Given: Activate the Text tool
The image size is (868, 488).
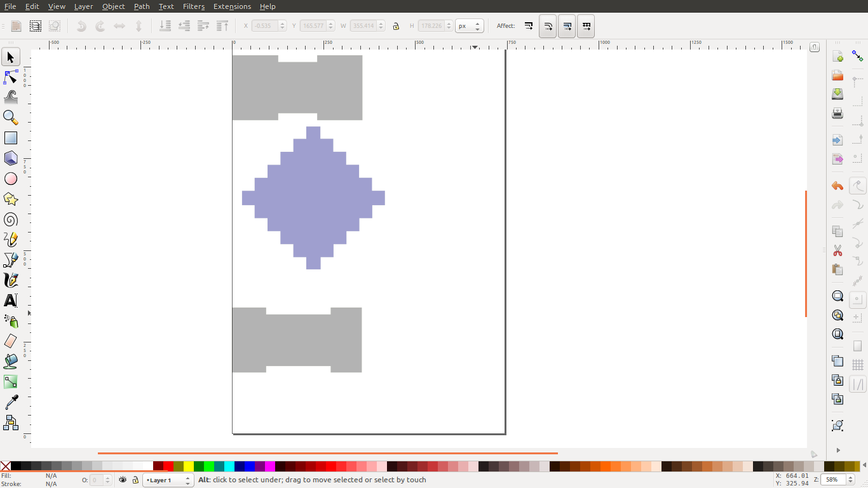Looking at the screenshot, I should 11,301.
